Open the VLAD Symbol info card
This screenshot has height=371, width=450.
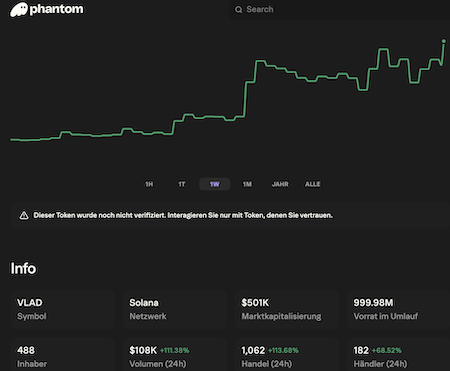pyautogui.click(x=63, y=310)
